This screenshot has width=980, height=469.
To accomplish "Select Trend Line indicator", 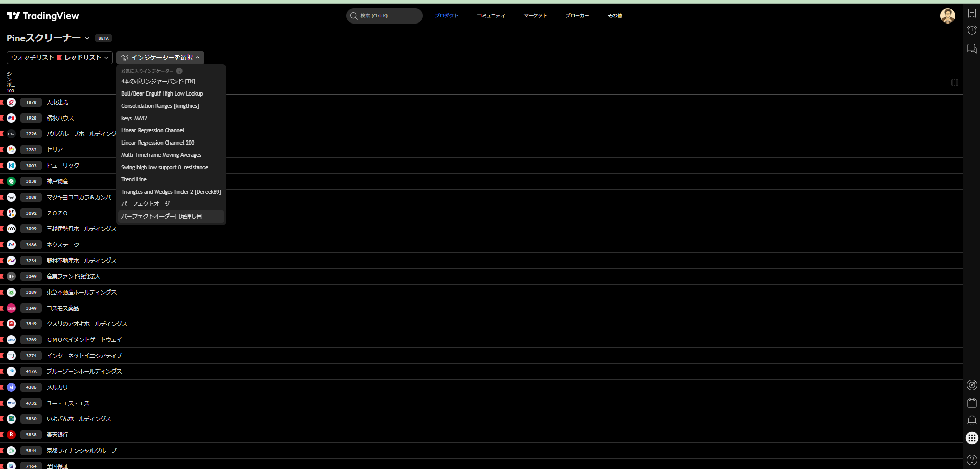I will (x=171, y=179).
